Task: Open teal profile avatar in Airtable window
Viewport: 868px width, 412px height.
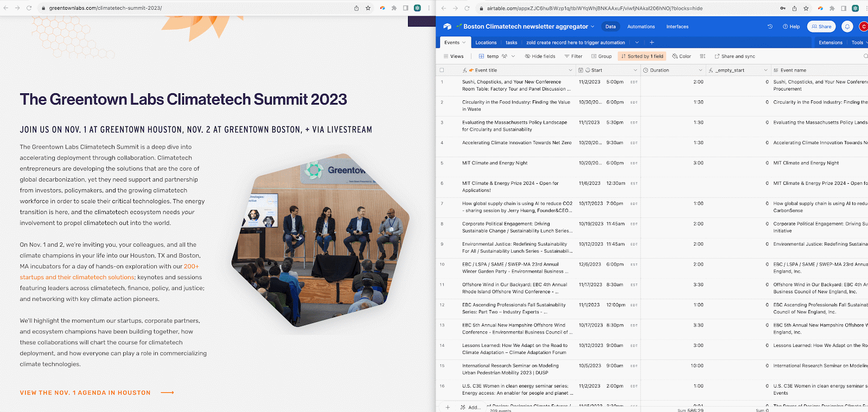Action: (x=855, y=8)
